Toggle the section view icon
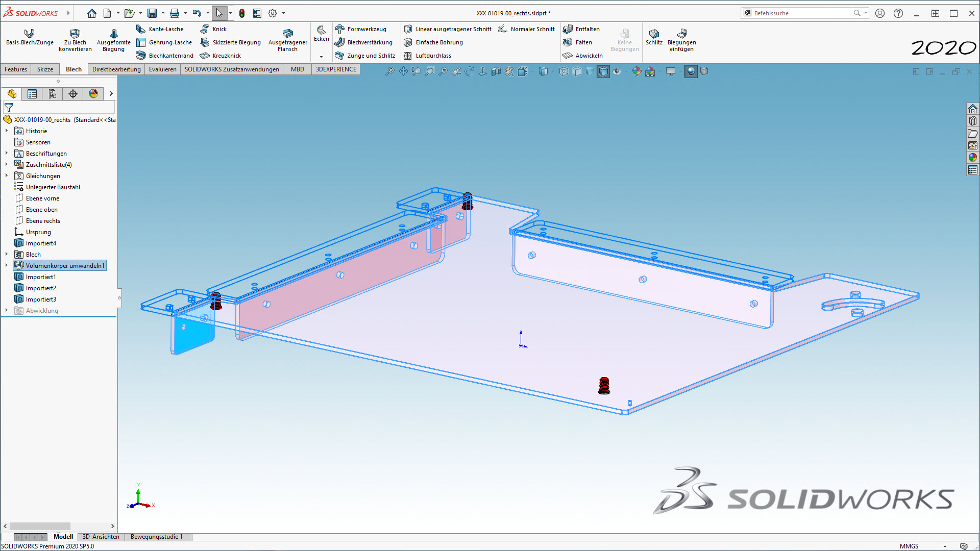 (496, 71)
